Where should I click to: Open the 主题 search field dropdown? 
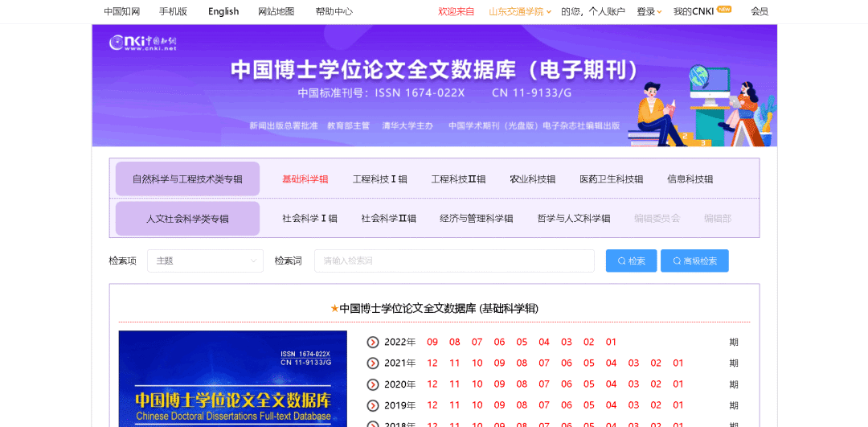coord(206,261)
